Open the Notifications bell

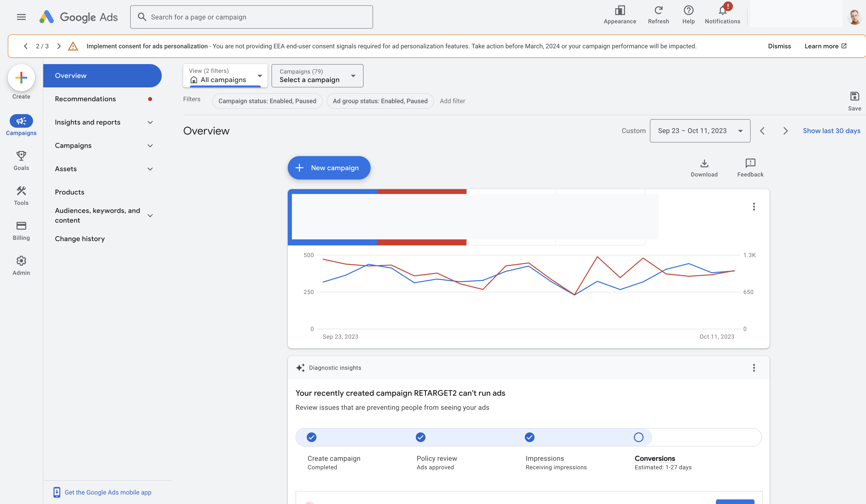click(x=722, y=14)
